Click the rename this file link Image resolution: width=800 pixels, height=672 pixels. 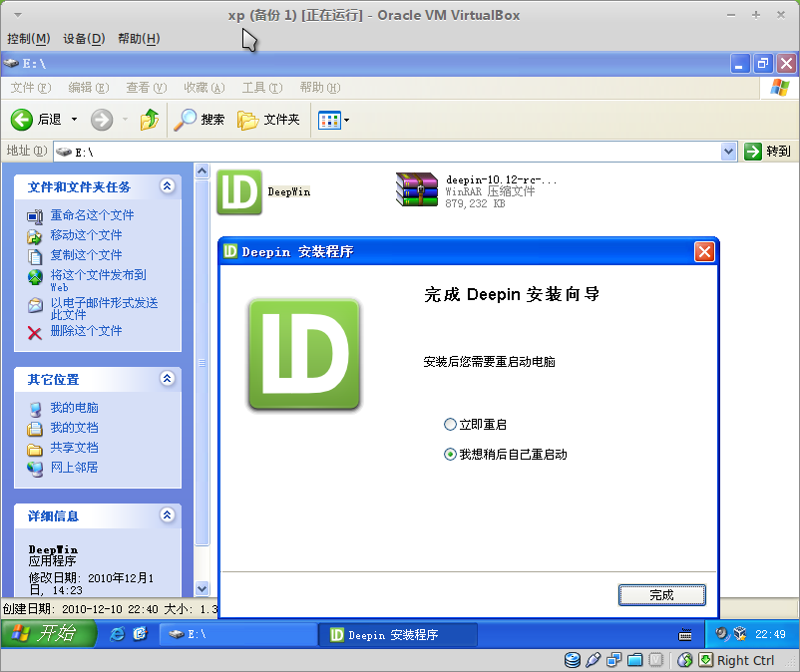tap(92, 215)
